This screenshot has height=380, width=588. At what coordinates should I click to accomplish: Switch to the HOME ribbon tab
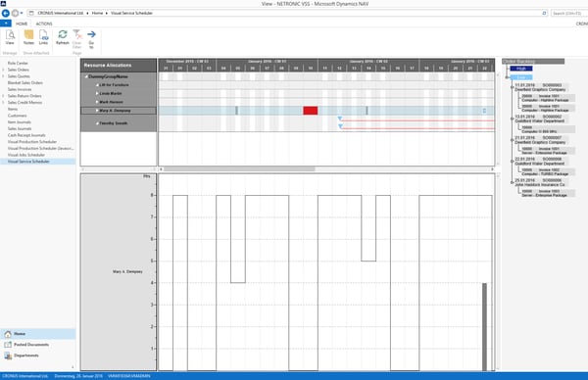coord(22,24)
